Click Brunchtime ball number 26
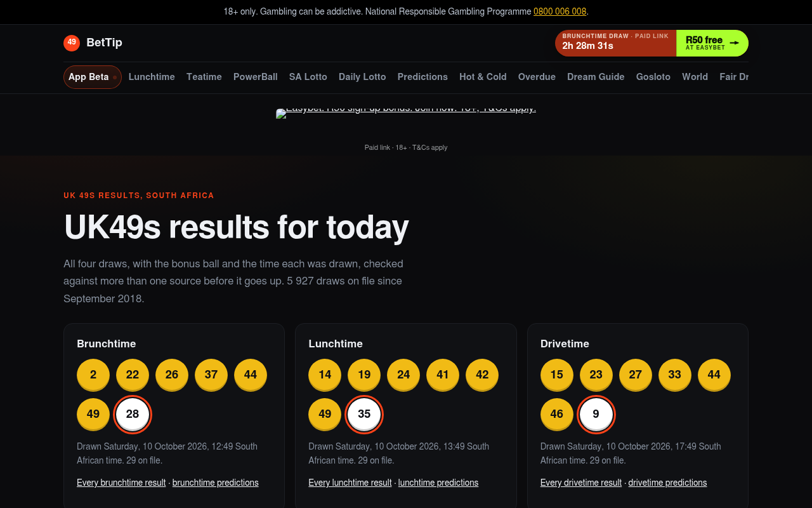This screenshot has width=812, height=508. 172,375
